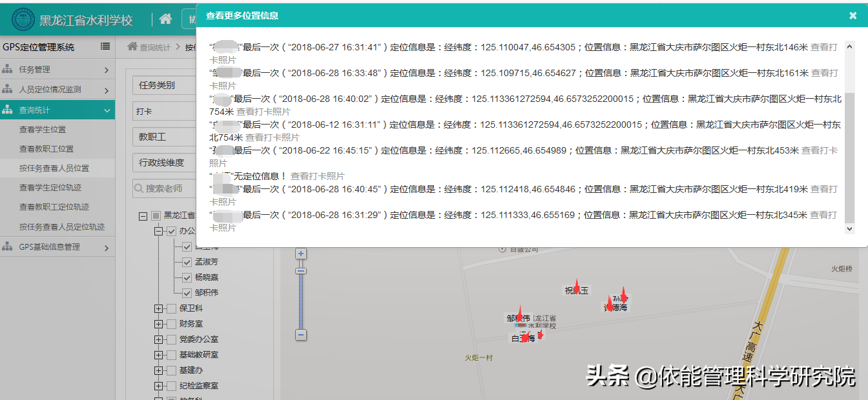
Task: Select 按任务查看人员位置 submenu item
Action: 57,168
